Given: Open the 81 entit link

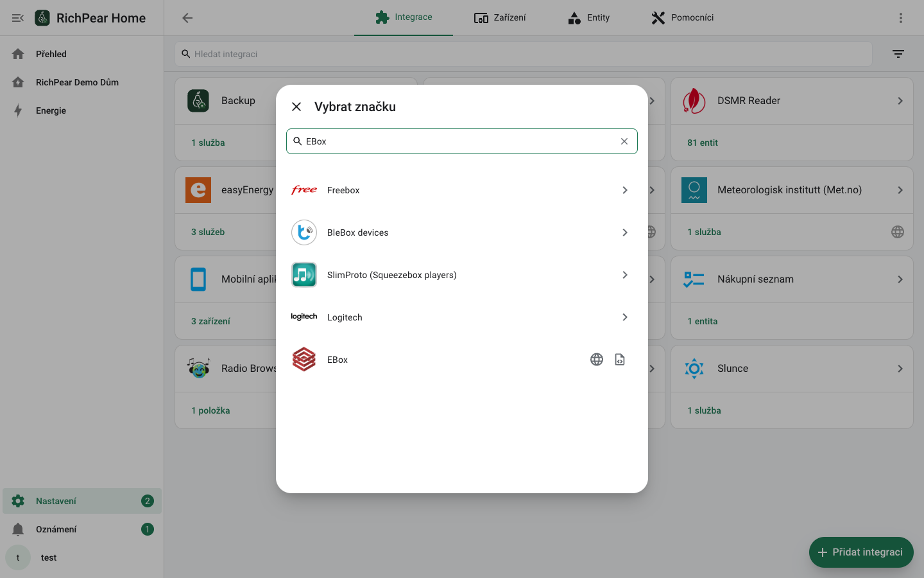Looking at the screenshot, I should click(x=703, y=143).
